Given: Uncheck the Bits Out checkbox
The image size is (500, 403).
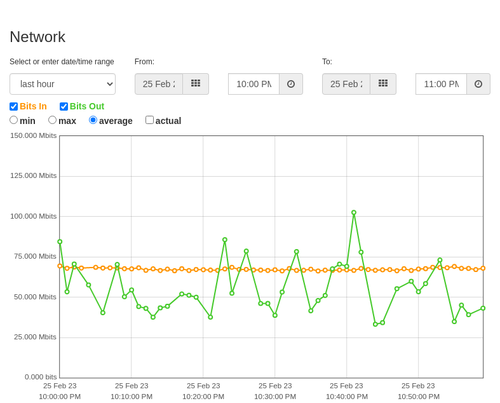Looking at the screenshot, I should pos(64,106).
